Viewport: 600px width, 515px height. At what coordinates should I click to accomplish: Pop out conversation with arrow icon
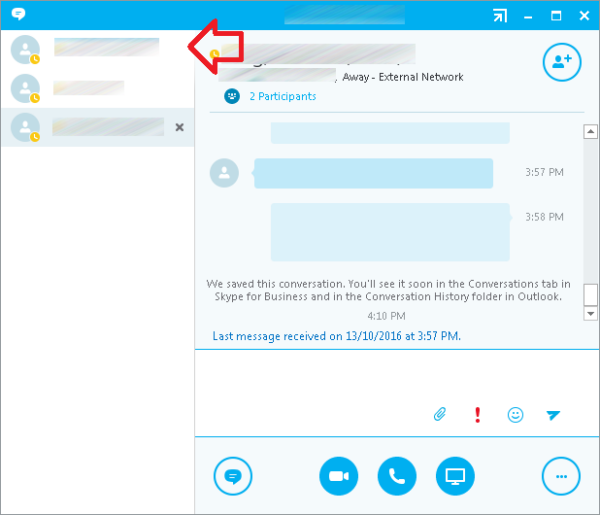click(x=500, y=16)
